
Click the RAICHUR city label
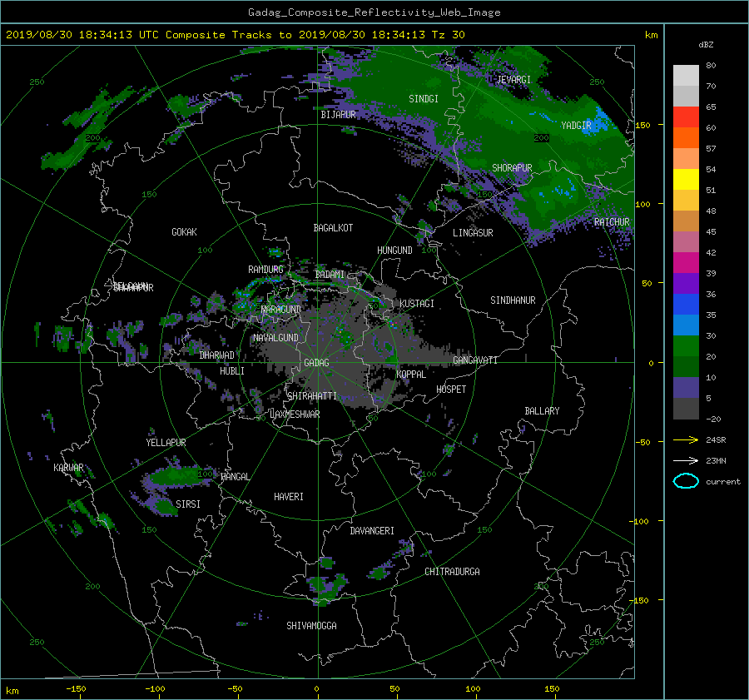click(612, 222)
